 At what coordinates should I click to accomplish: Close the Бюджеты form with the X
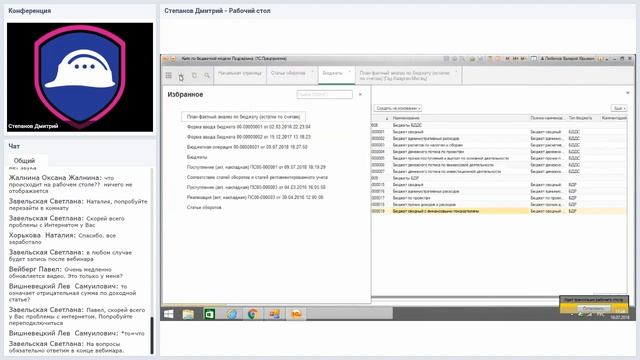point(627,93)
